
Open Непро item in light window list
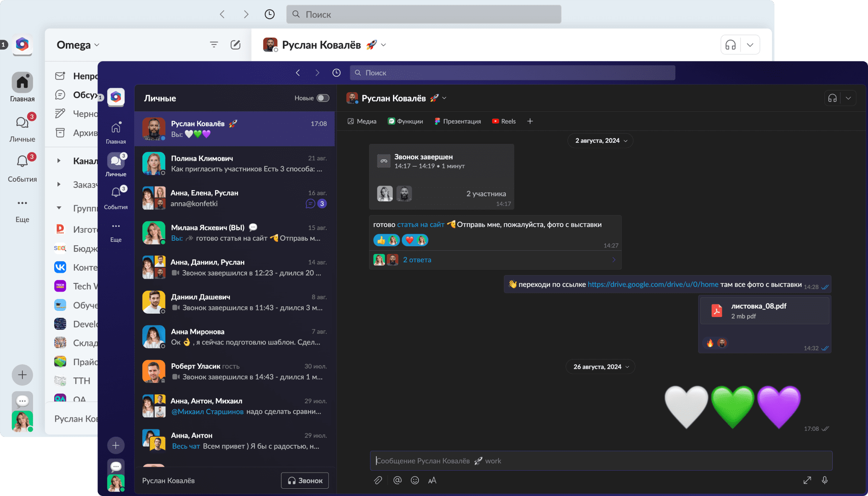click(76, 76)
